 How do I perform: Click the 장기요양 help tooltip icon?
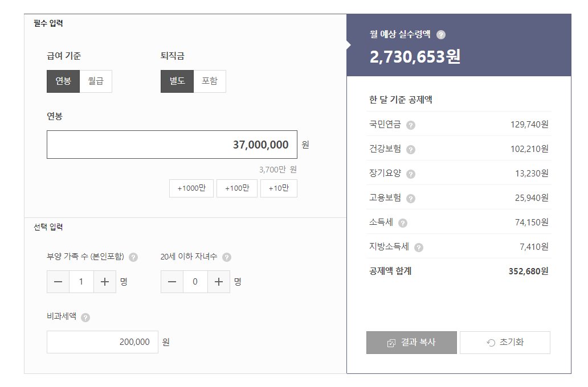point(412,174)
